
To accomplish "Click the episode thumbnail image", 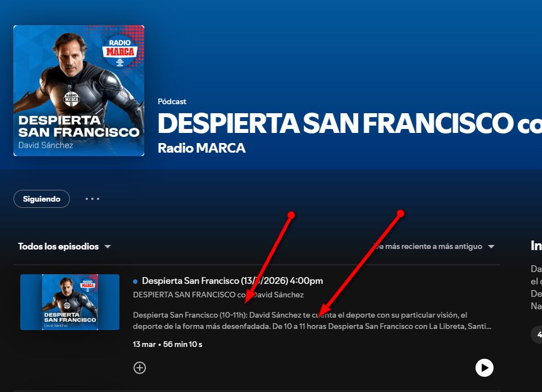I will tap(70, 302).
